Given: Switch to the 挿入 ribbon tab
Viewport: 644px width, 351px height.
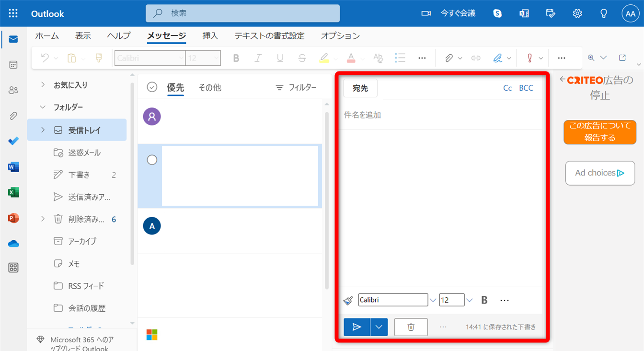Looking at the screenshot, I should 210,36.
